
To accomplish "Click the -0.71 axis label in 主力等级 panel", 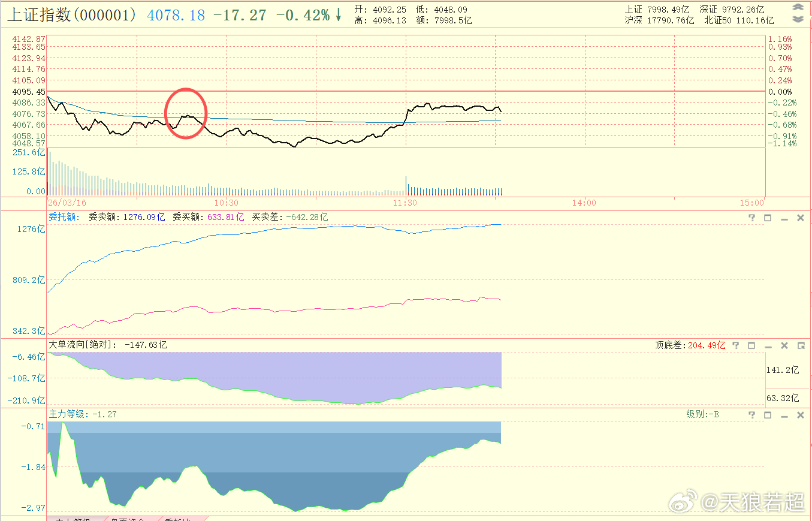I will [33, 426].
